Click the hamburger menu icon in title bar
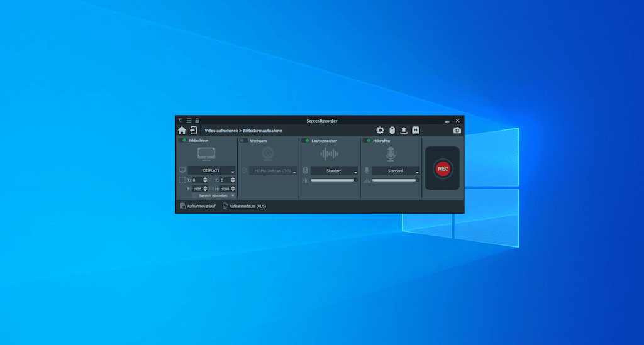644x345 pixels. coord(189,120)
